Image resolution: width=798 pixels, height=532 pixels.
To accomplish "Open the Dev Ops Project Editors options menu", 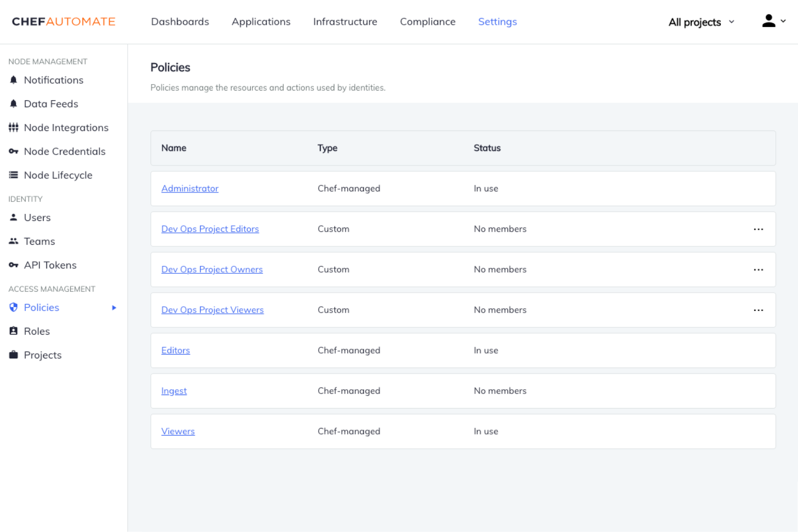I will [759, 229].
